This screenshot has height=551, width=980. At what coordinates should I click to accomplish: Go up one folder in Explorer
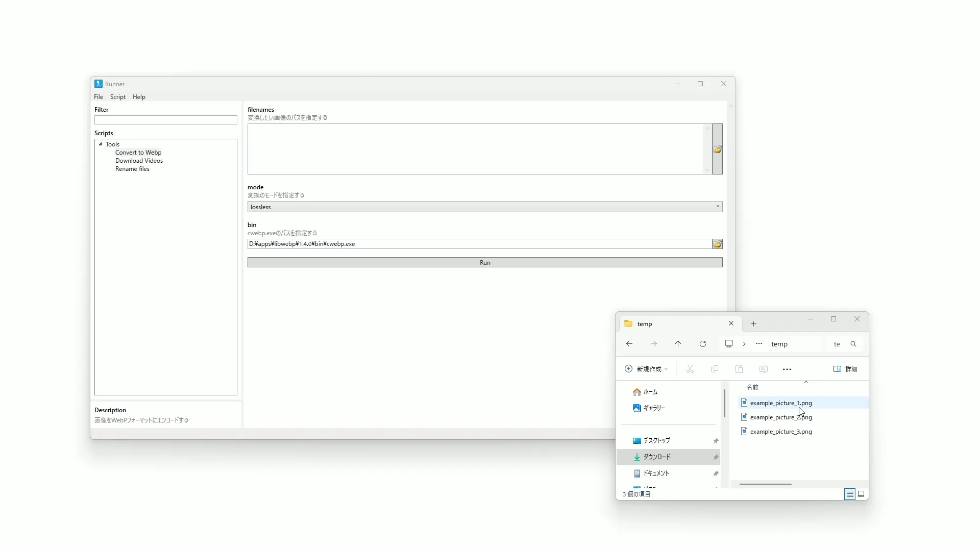tap(678, 344)
